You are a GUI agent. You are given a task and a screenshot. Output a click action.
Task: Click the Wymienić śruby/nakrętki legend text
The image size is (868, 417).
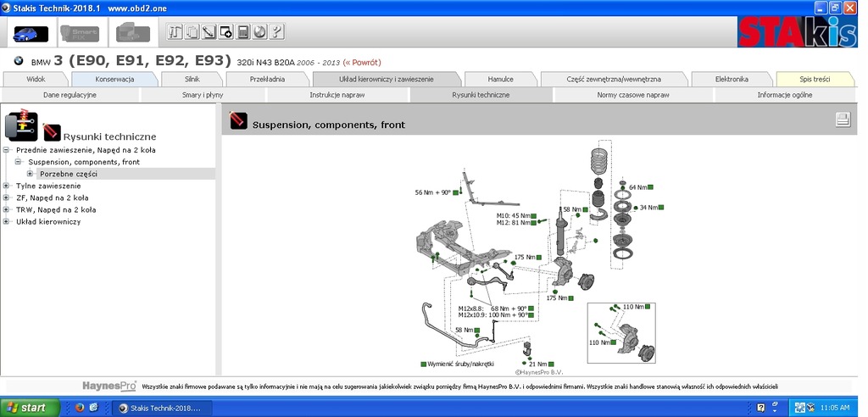[460, 364]
